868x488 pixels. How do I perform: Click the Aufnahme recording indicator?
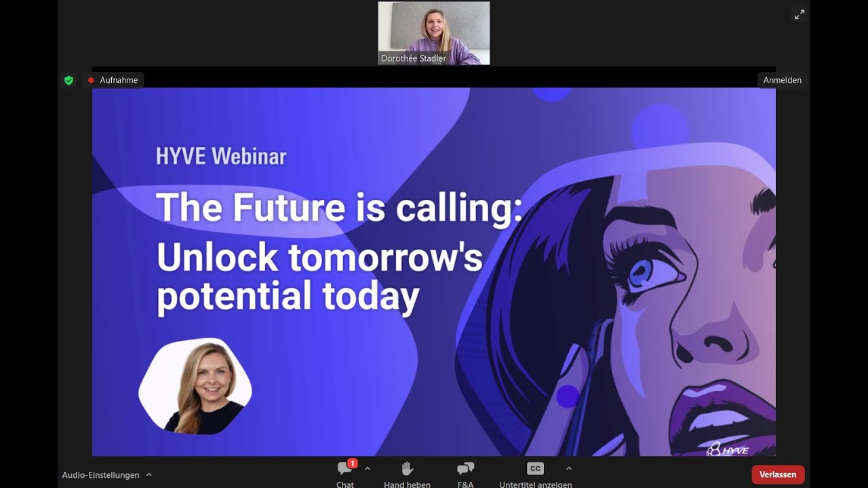point(113,80)
